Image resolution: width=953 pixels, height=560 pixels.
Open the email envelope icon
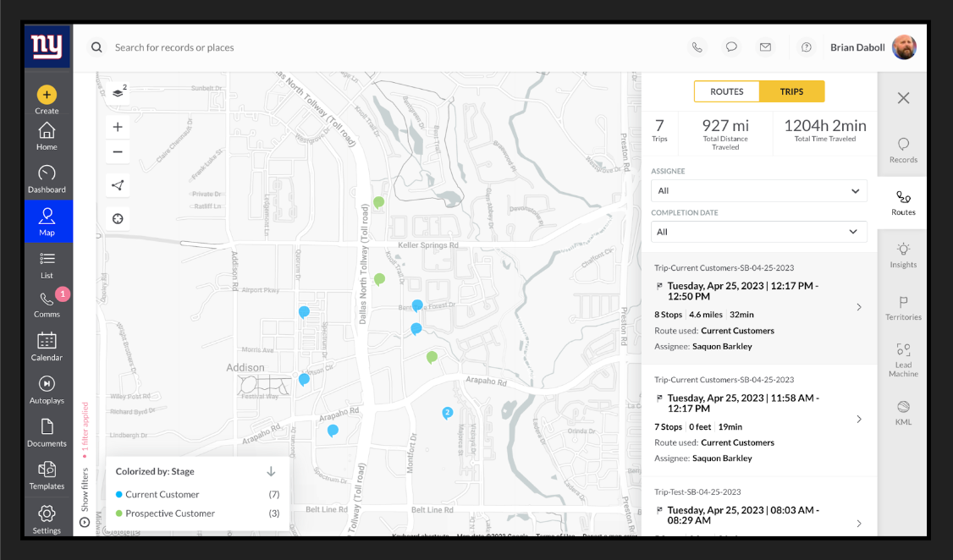(x=765, y=47)
